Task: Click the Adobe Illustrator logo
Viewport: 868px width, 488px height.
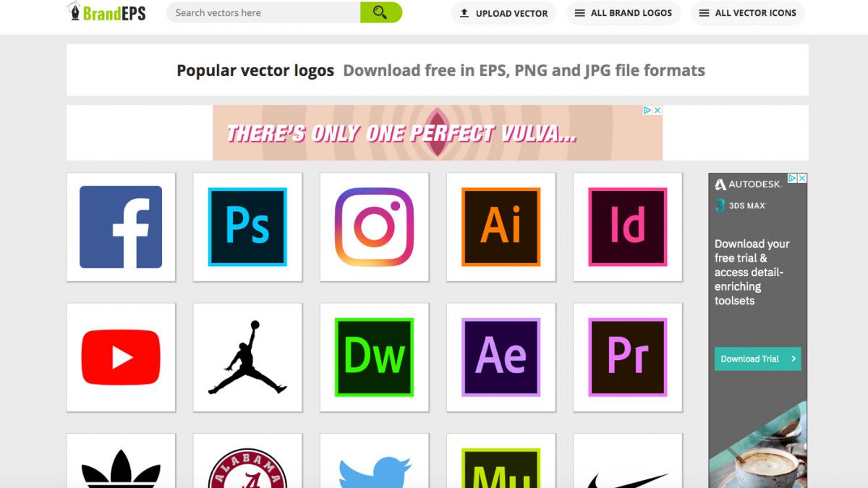Action: 501,226
